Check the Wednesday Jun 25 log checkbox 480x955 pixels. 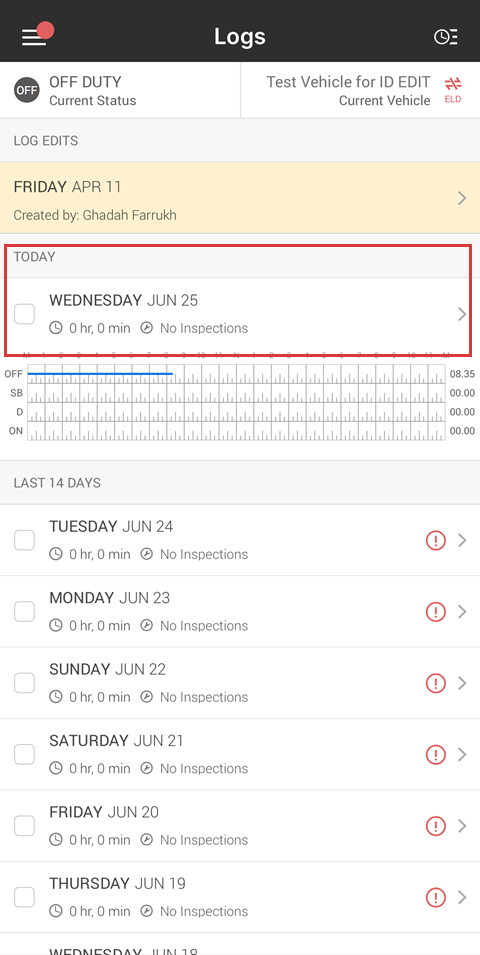[x=24, y=314]
